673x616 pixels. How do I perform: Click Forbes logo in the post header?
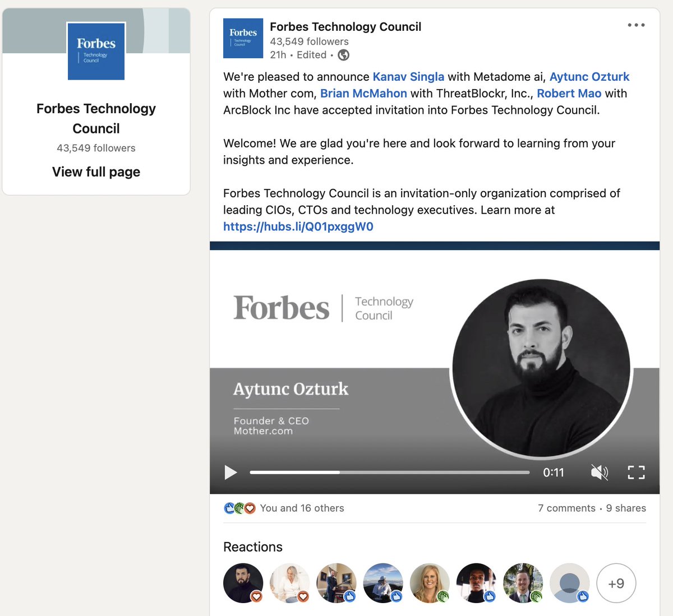[x=243, y=38]
